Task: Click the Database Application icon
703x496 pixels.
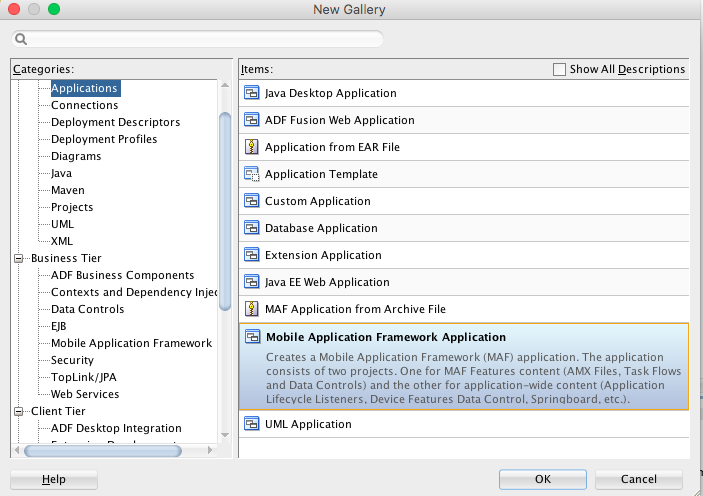Action: (252, 228)
